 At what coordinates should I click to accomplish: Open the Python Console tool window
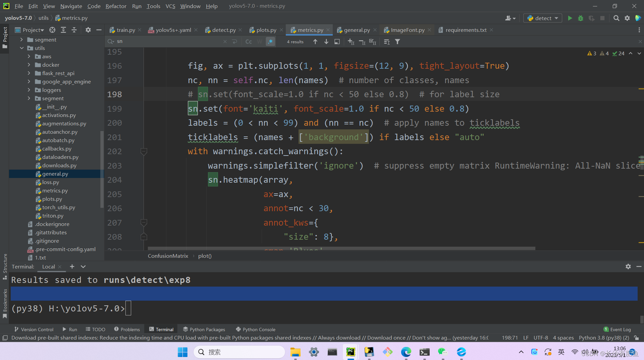256,329
